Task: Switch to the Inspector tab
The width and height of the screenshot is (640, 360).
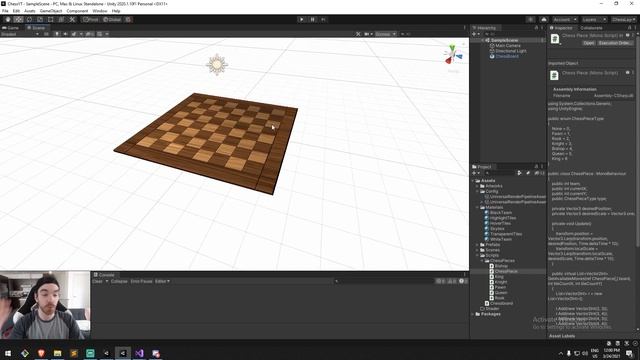Action: [561, 28]
